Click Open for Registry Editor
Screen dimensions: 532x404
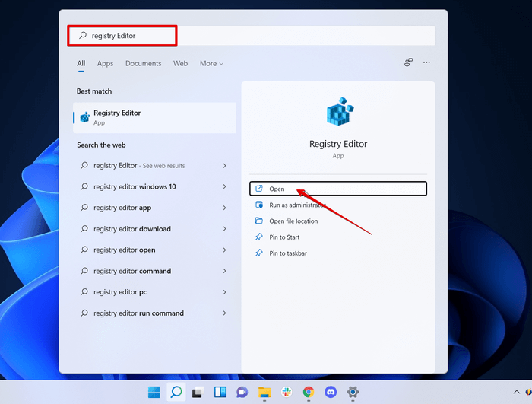[x=338, y=189]
